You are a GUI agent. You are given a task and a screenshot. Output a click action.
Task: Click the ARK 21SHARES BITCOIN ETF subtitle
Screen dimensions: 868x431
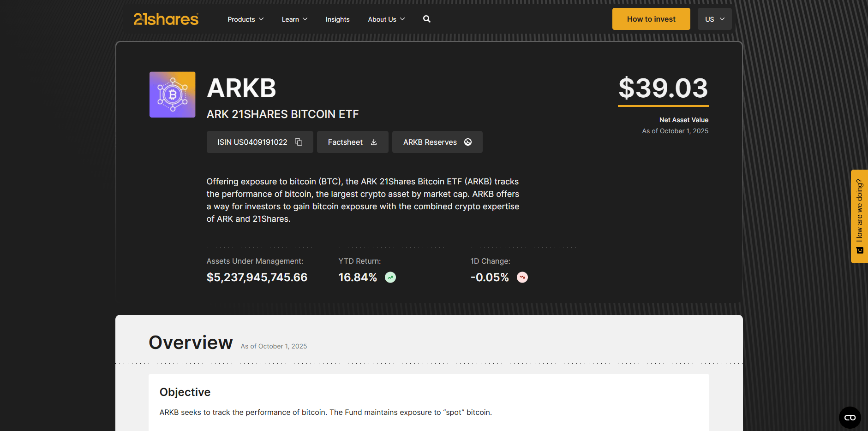coord(282,114)
